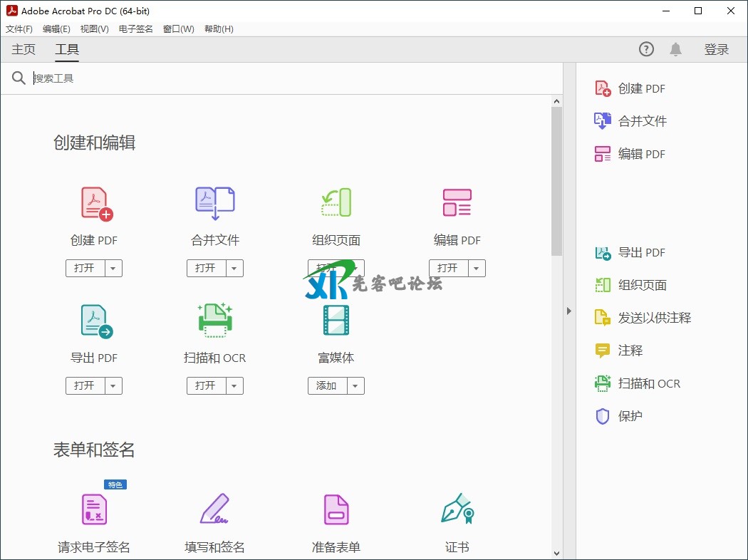Select the Scan & OCR (扫描和 OCR) printer icon
748x560 pixels.
point(215,320)
